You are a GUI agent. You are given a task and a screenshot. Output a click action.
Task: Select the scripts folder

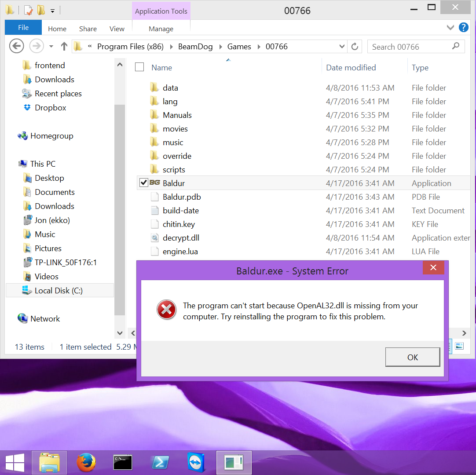pyautogui.click(x=174, y=170)
